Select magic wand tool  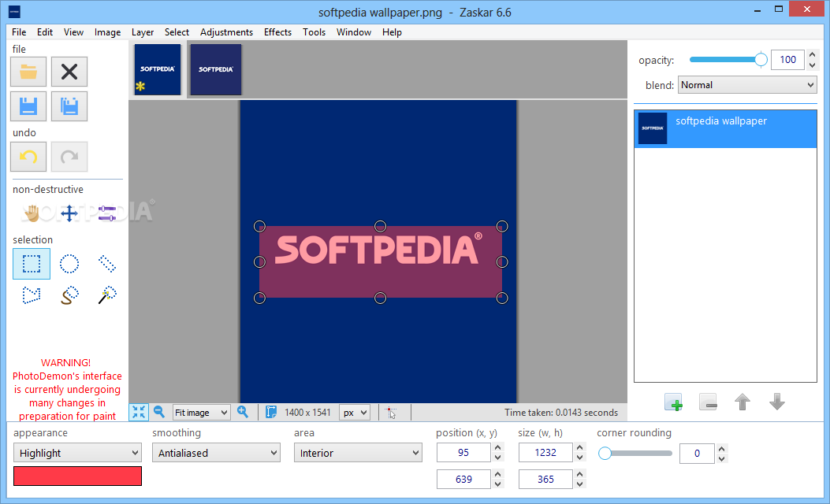[x=107, y=295]
